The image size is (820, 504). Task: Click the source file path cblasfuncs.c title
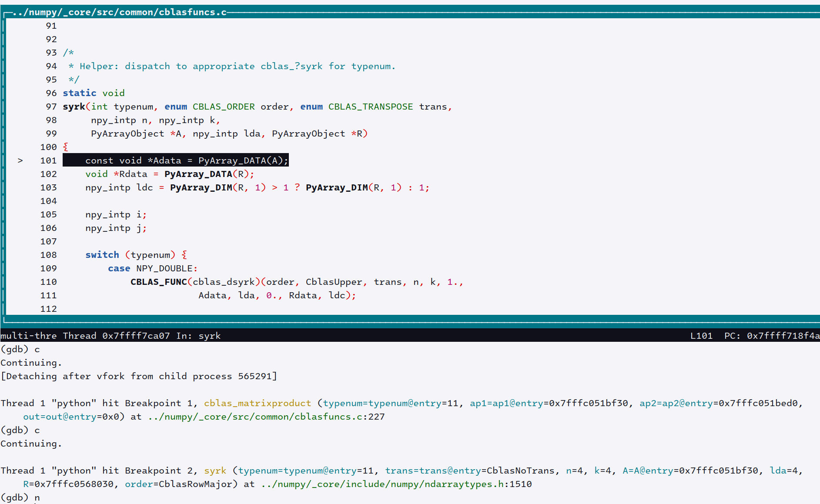tap(119, 12)
